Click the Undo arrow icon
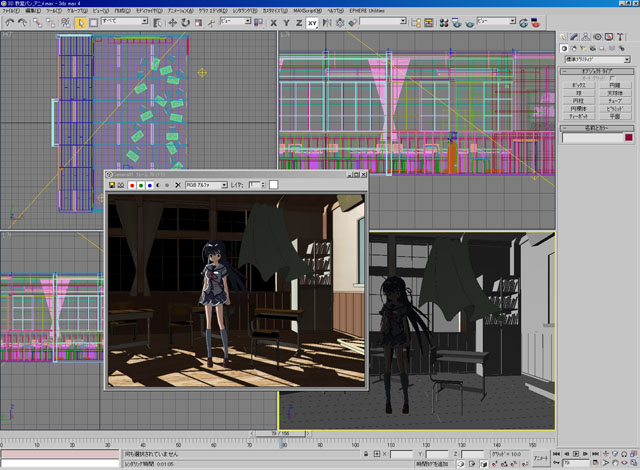This screenshot has width=640, height=470. click(10, 23)
